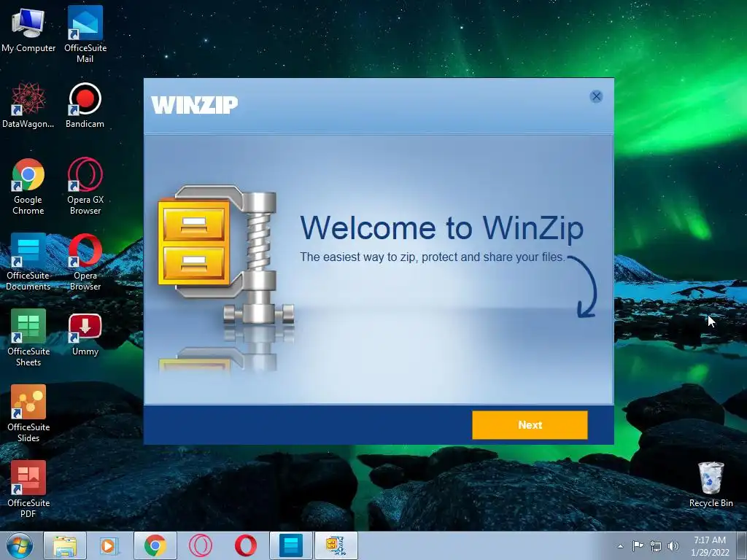Select the DataWagon desktop shortcut
Screen dimensions: 747x560
coord(28,105)
